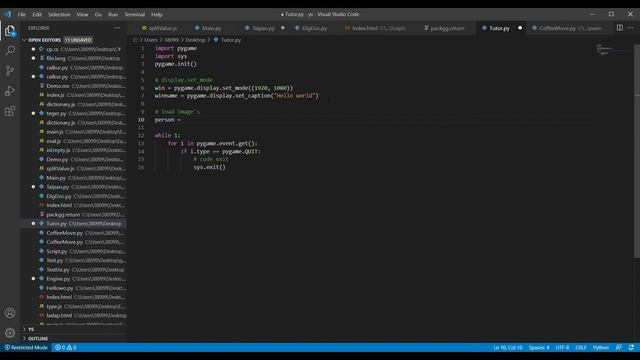Open index.js in Open Editors list
The width and height of the screenshot is (640, 360).
coord(73,95)
